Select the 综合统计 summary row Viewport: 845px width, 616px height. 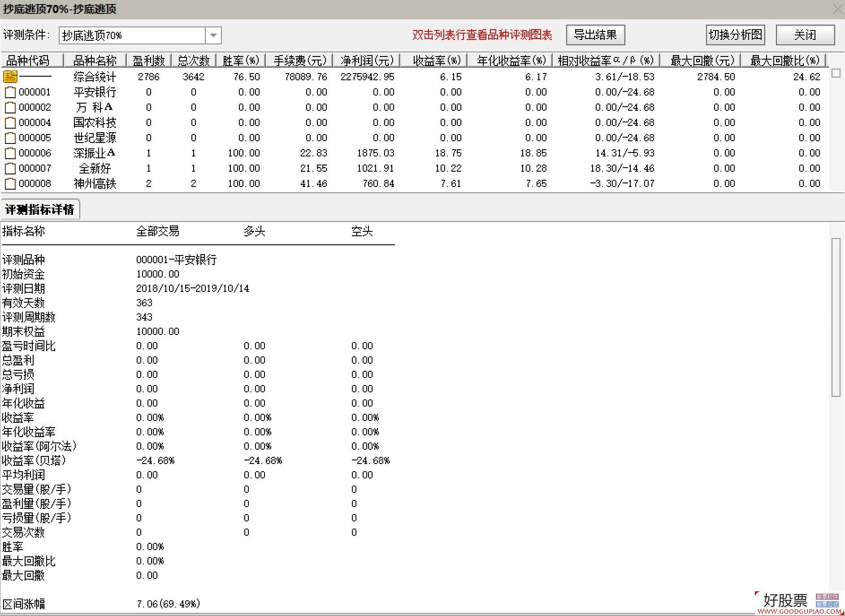point(414,77)
